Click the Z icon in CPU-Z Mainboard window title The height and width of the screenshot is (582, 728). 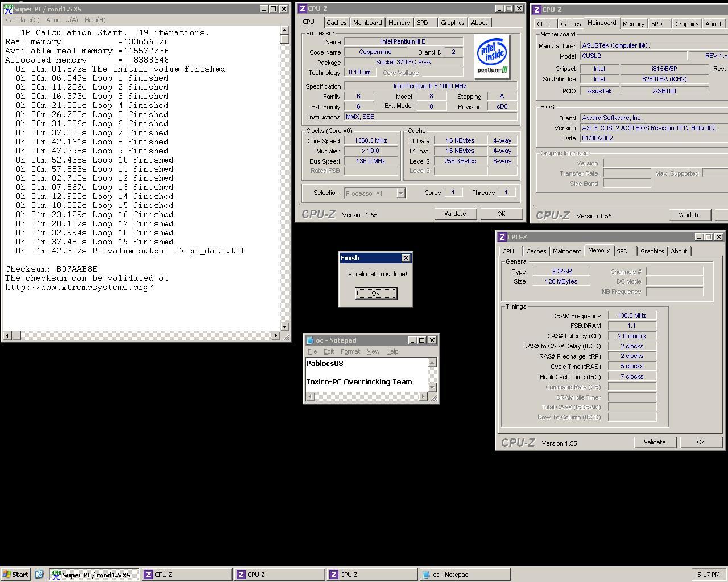(x=536, y=10)
